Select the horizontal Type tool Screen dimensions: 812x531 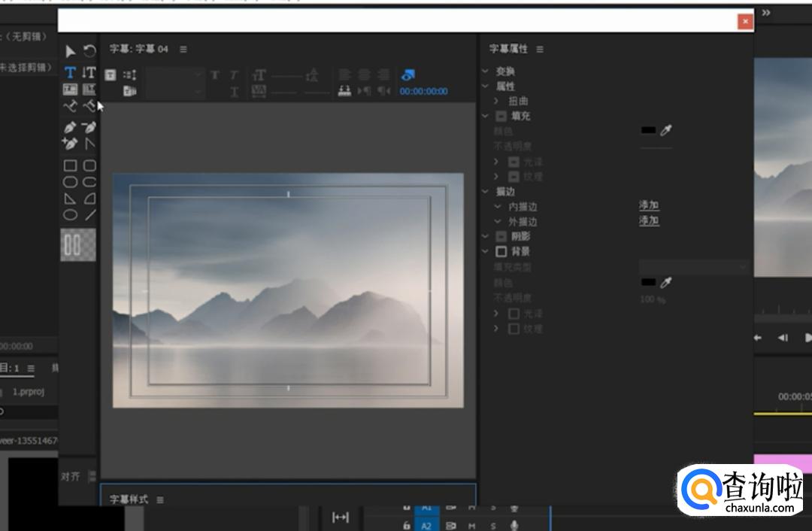tap(70, 72)
